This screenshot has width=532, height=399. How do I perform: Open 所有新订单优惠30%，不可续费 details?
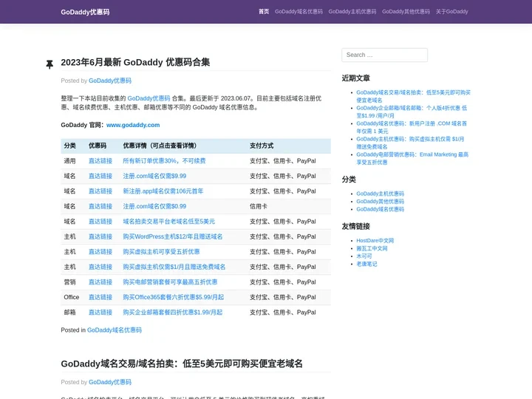(164, 161)
